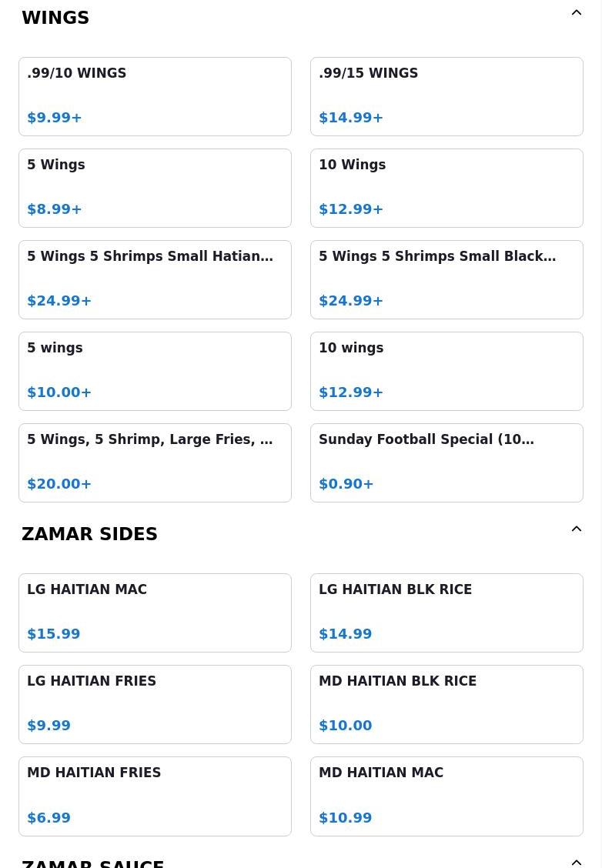This screenshot has height=868, width=602.
Task: Pick the MD HAITIAN BLK RICE side
Action: tap(446, 704)
